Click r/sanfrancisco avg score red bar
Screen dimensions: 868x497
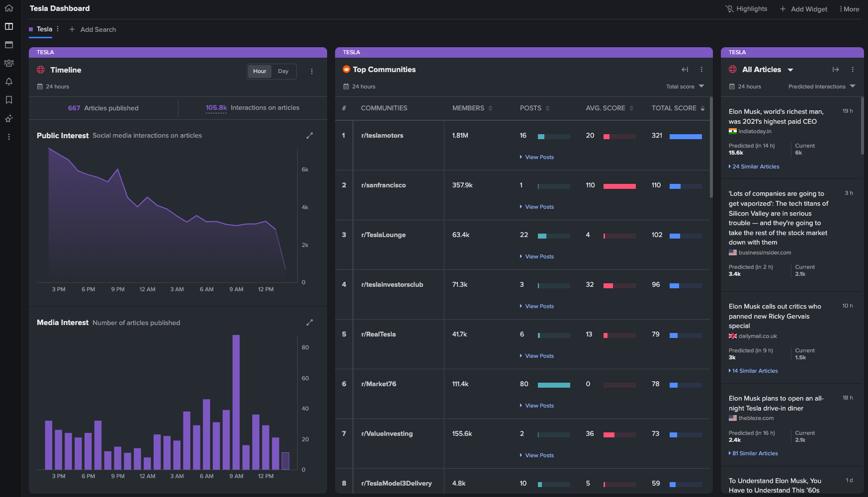click(x=619, y=186)
